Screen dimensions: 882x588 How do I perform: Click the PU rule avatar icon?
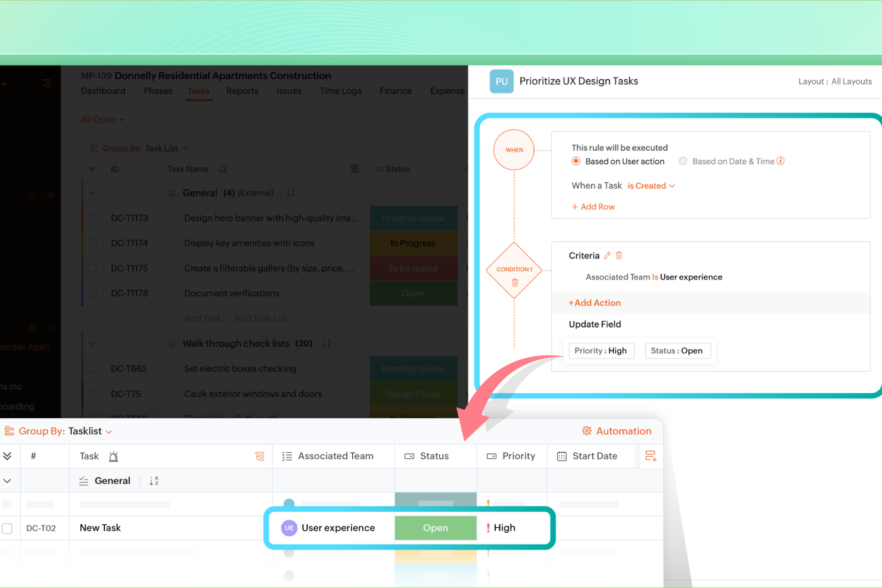point(501,82)
